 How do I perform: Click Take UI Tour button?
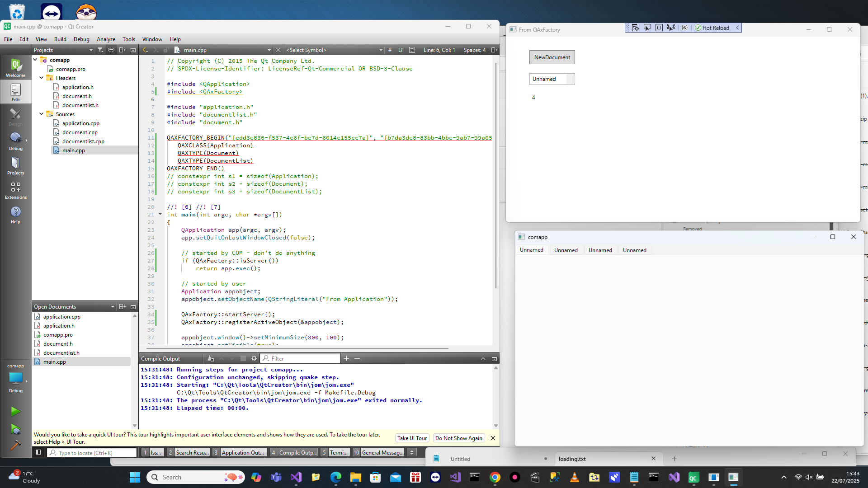click(412, 438)
